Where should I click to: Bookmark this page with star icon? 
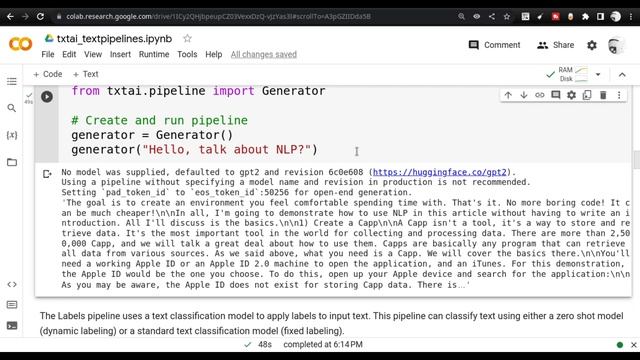[507, 17]
